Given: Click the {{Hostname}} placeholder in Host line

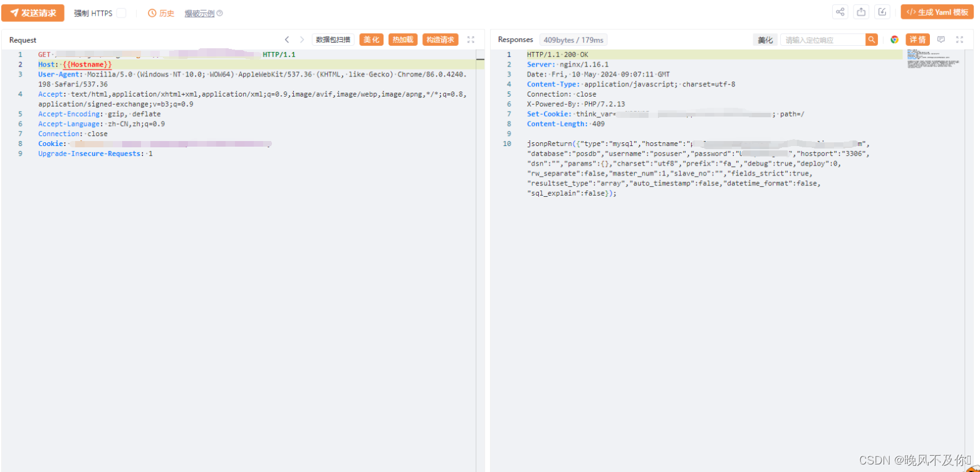Looking at the screenshot, I should (x=87, y=65).
